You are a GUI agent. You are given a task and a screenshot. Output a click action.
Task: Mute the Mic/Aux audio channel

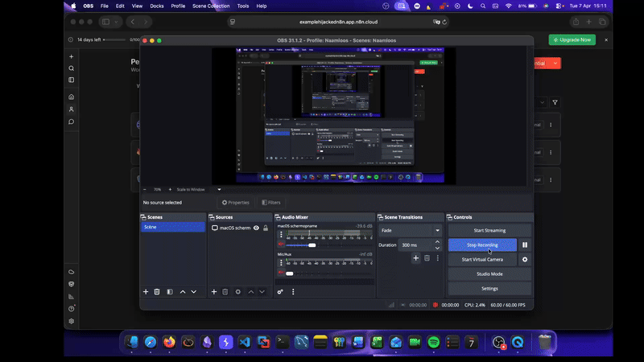(x=281, y=274)
